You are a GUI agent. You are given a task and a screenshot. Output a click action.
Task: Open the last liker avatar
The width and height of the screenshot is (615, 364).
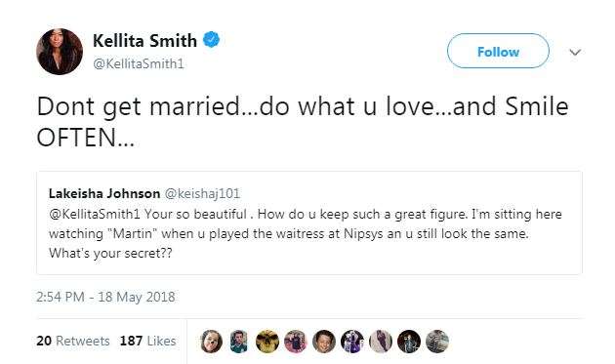click(437, 341)
